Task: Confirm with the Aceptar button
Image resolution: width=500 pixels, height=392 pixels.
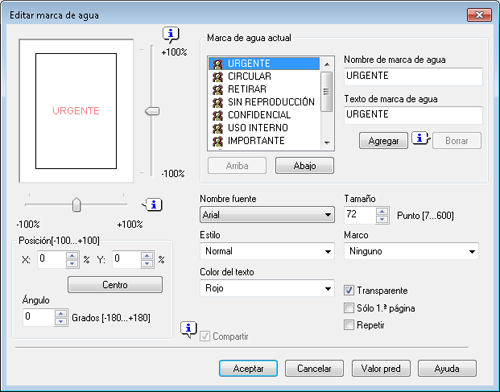Action: coord(248,369)
